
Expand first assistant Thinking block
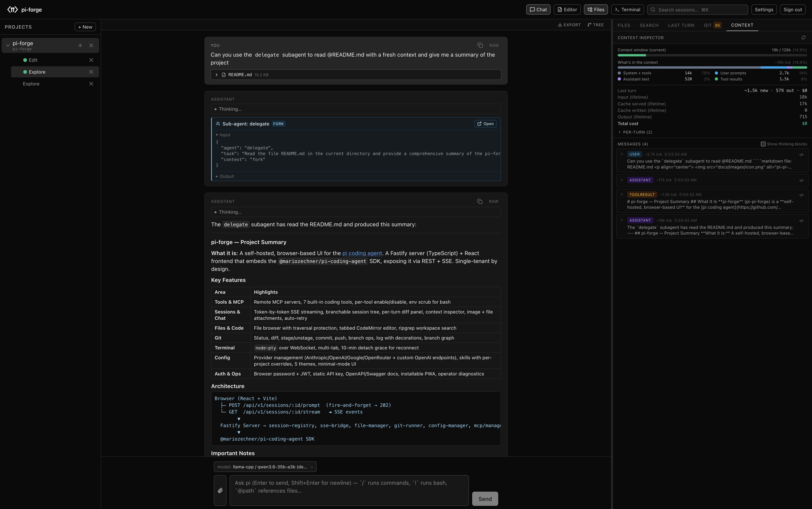coord(356,109)
